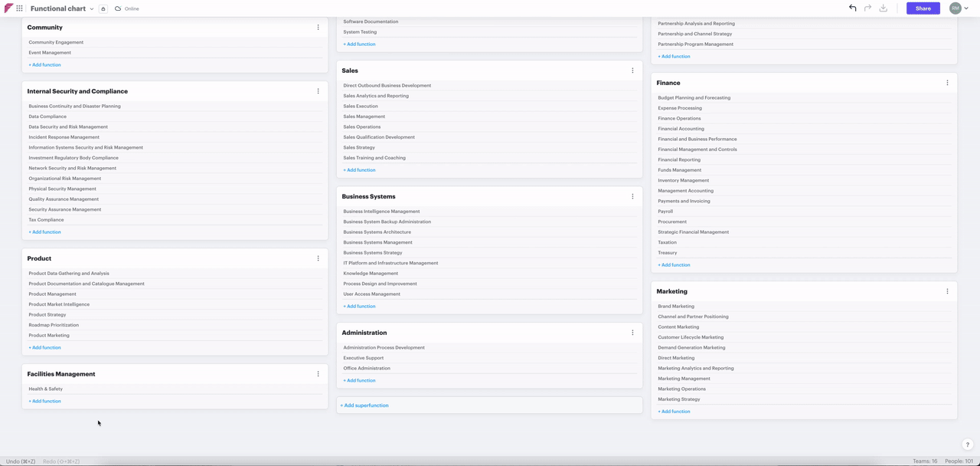This screenshot has width=980, height=466.
Task: Open three-dot menu on Sales card
Action: tap(632, 71)
